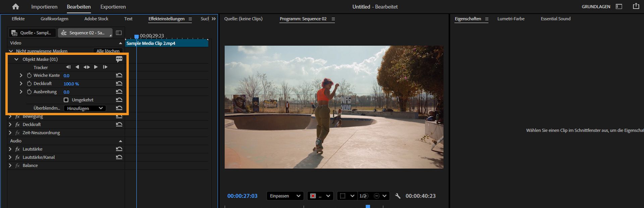Open the Überblendmodus Hinzufügen dropdown
The image size is (644, 208).
point(85,108)
